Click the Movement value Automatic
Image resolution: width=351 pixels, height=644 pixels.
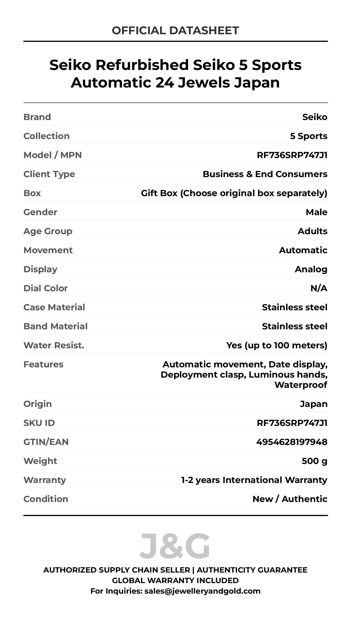[303, 250]
